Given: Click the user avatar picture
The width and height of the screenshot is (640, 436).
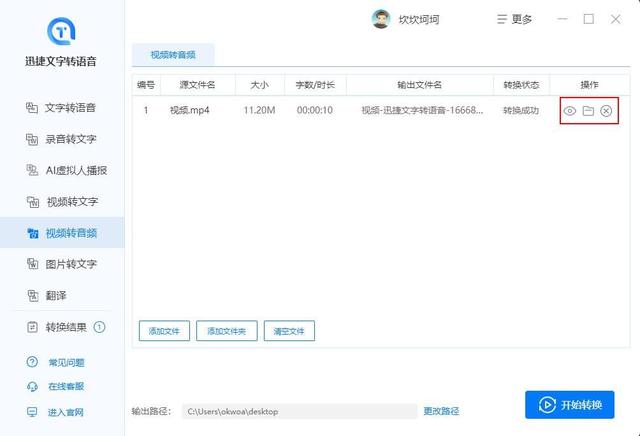Looking at the screenshot, I should click(x=381, y=19).
